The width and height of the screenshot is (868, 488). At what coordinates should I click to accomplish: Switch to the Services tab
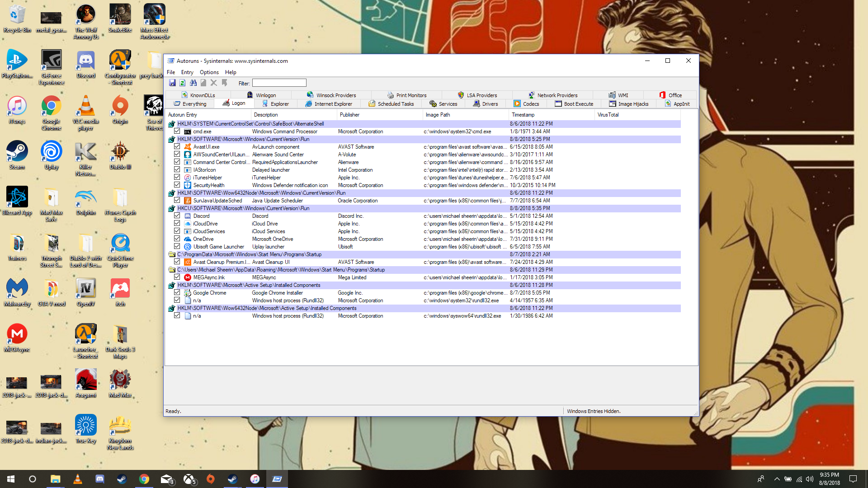[x=443, y=104]
